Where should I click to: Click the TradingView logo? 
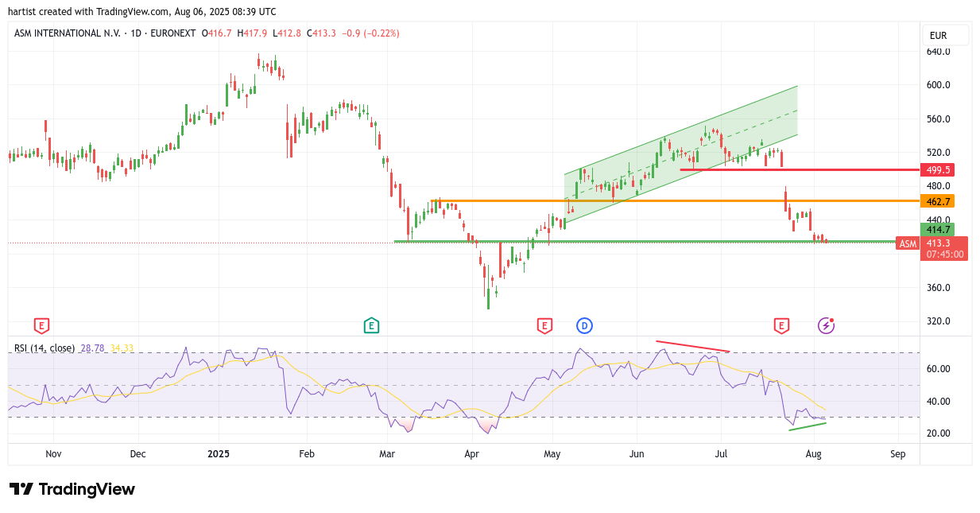tap(72, 489)
